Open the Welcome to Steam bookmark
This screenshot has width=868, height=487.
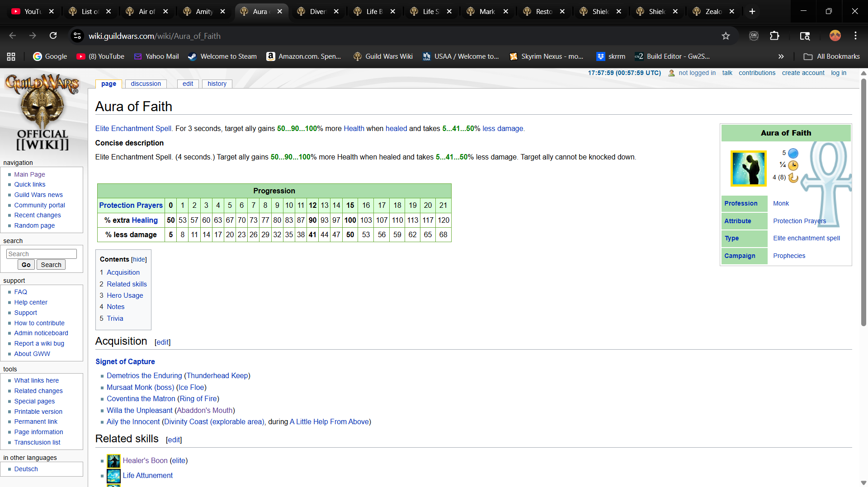pyautogui.click(x=222, y=56)
